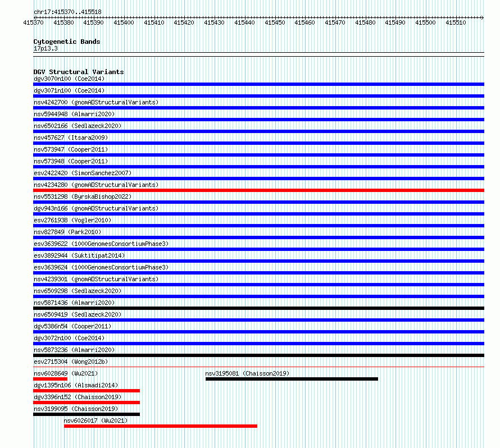Select nsv6502166 (Sedlazeck2020) label
The width and height of the screenshot is (500, 448).
click(x=78, y=126)
